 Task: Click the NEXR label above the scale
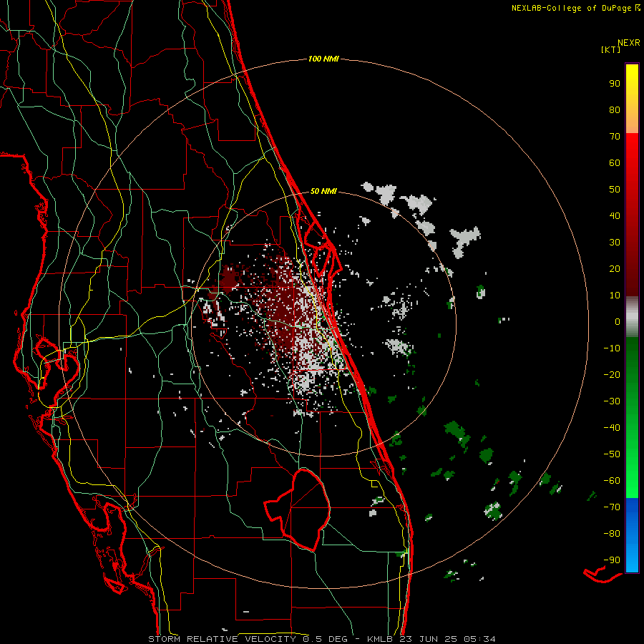[x=629, y=42]
